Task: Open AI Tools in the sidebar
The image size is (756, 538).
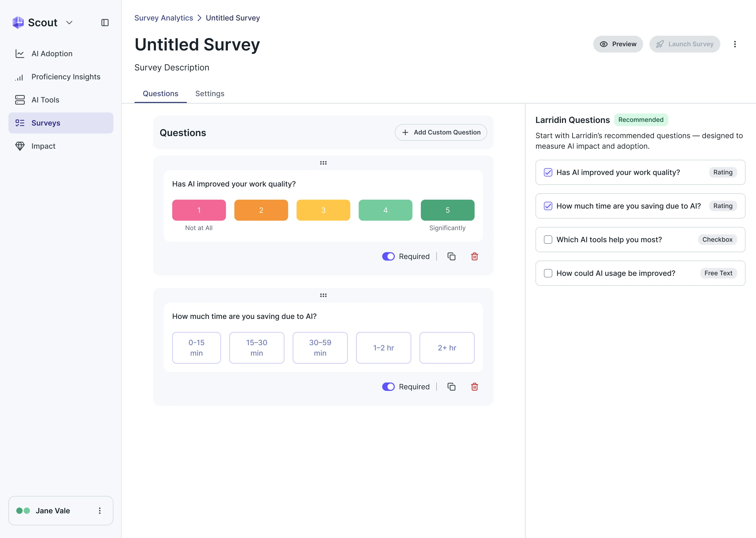Action: click(x=61, y=100)
